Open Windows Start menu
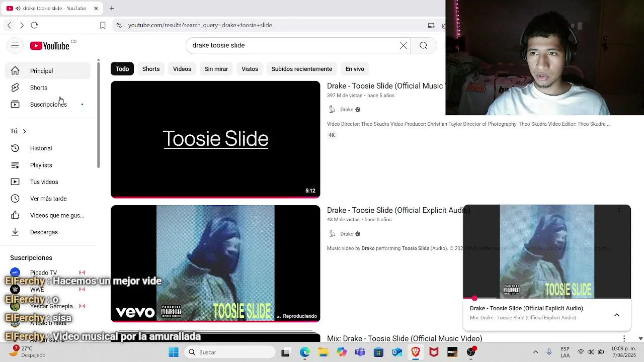Viewport: 644px width, 362px height. (174, 352)
